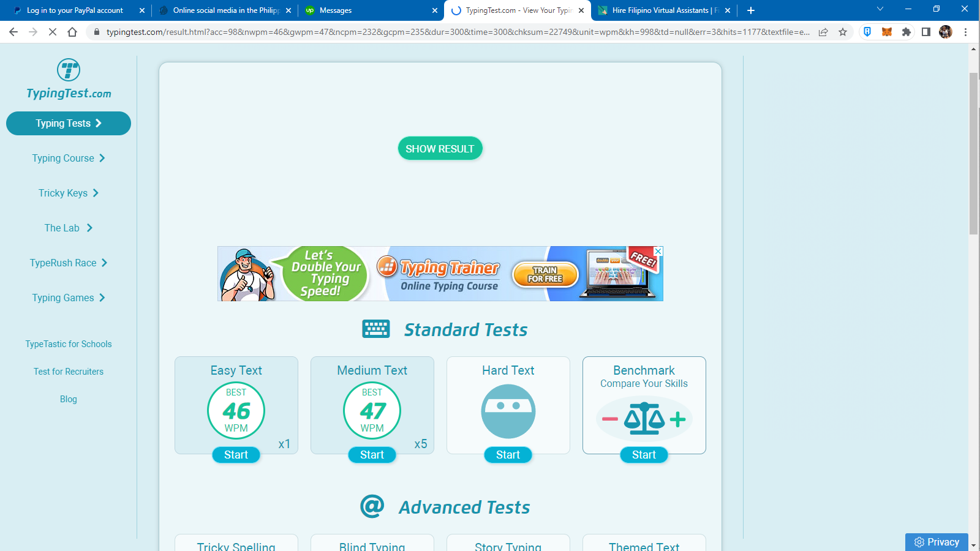Expand the Typing Games menu
This screenshot has height=551, width=980.
point(69,298)
